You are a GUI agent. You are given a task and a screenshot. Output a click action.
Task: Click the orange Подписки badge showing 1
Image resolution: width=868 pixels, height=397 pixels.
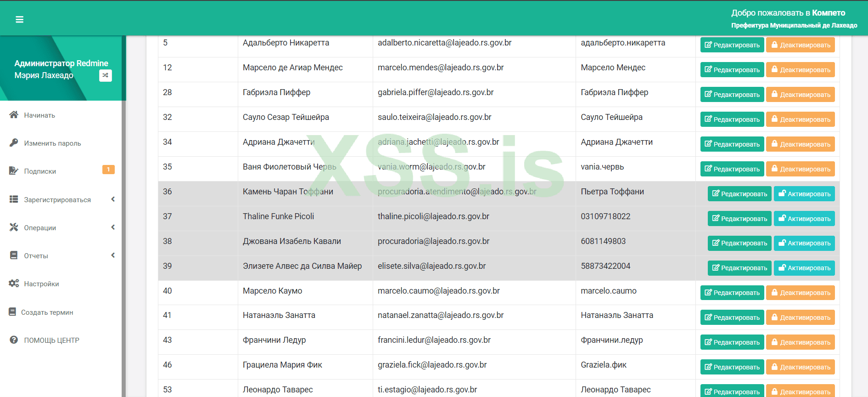[108, 170]
